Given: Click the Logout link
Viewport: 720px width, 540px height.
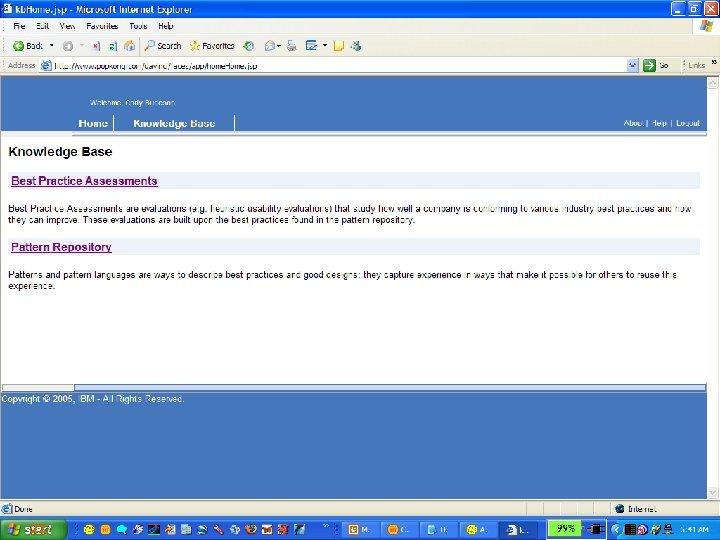Looking at the screenshot, I should pyautogui.click(x=687, y=123).
